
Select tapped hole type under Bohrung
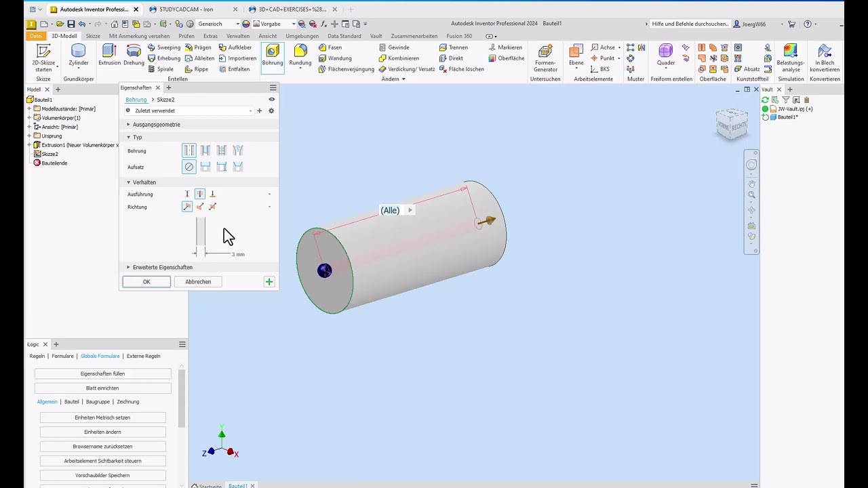(x=221, y=150)
